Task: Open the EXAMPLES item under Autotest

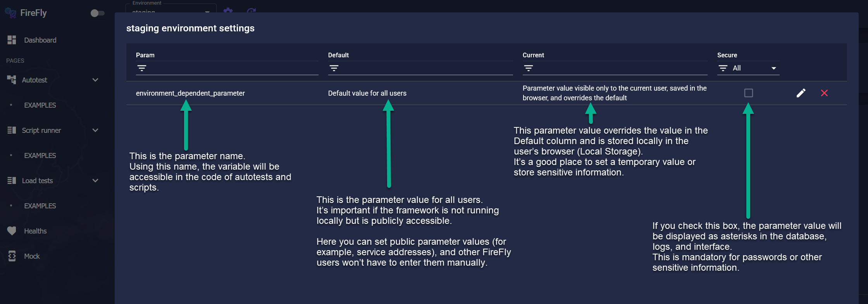Action: pyautogui.click(x=40, y=105)
